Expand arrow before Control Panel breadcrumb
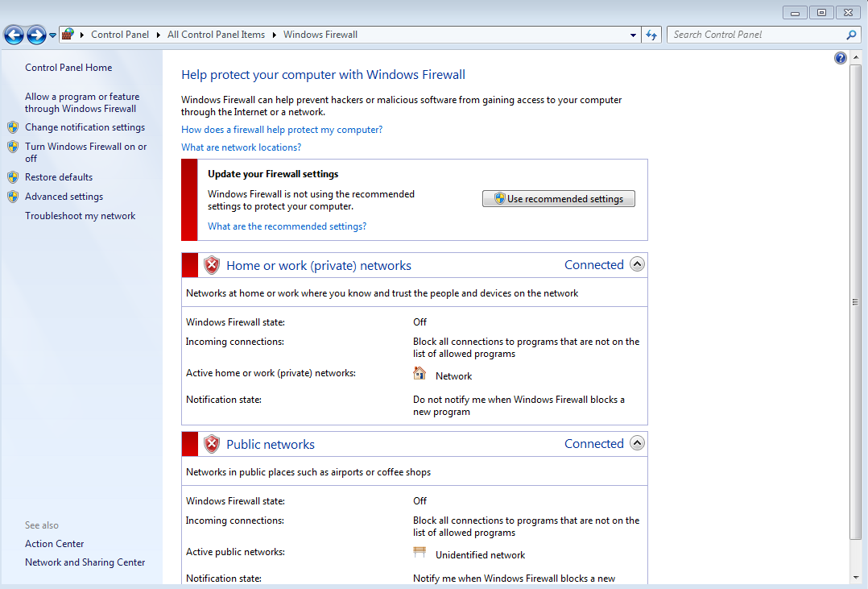 pos(82,35)
